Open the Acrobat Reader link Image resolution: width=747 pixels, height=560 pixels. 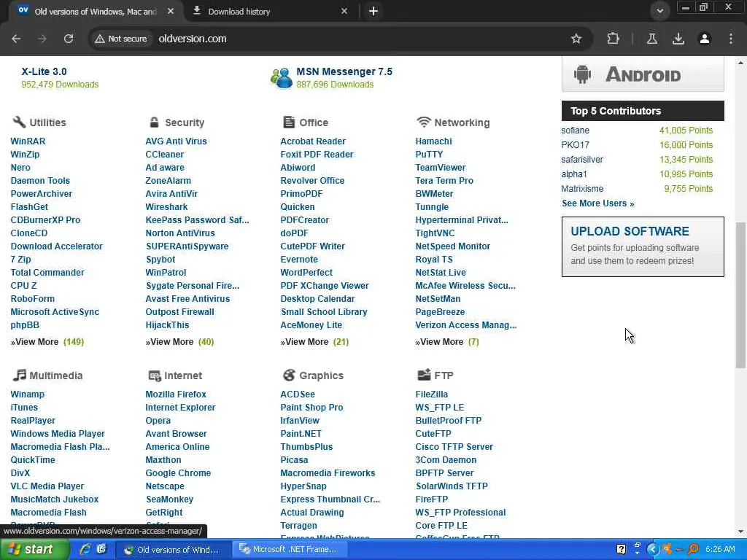tap(313, 141)
